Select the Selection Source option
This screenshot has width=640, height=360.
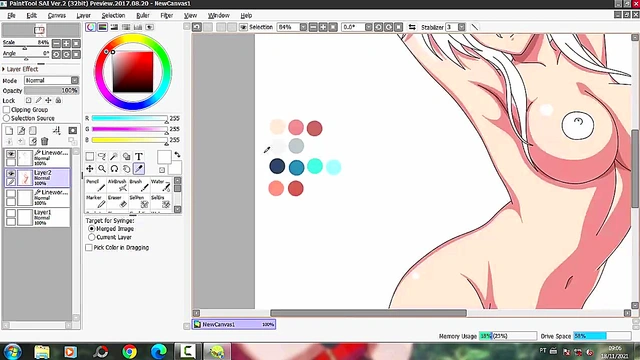point(7,118)
